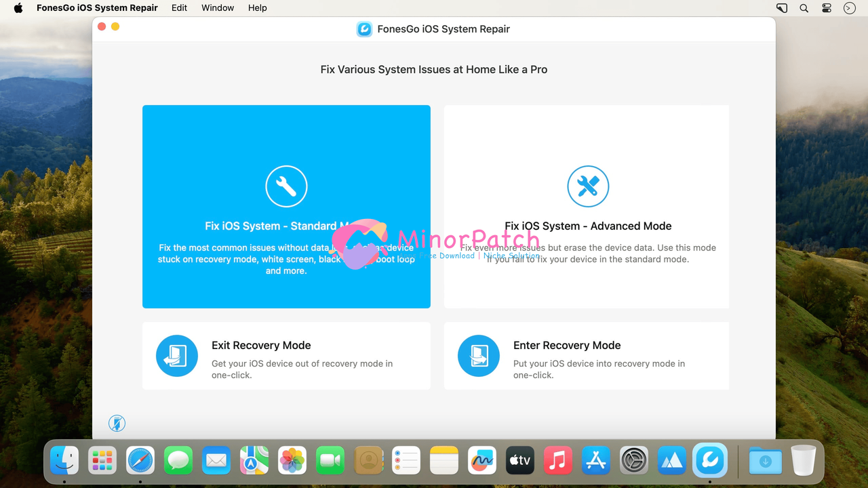This screenshot has width=868, height=488.
Task: Open the Window menu
Action: (218, 8)
